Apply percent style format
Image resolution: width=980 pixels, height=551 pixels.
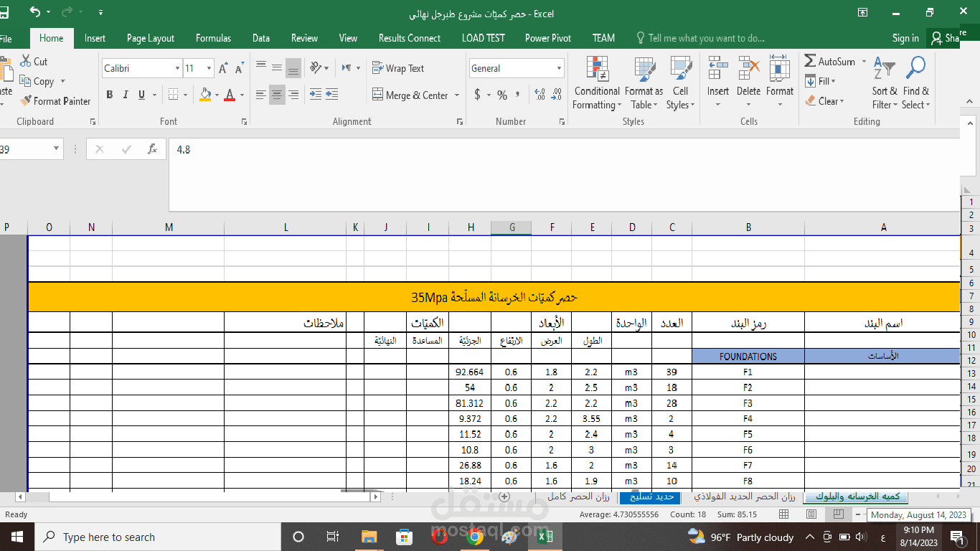coord(502,95)
